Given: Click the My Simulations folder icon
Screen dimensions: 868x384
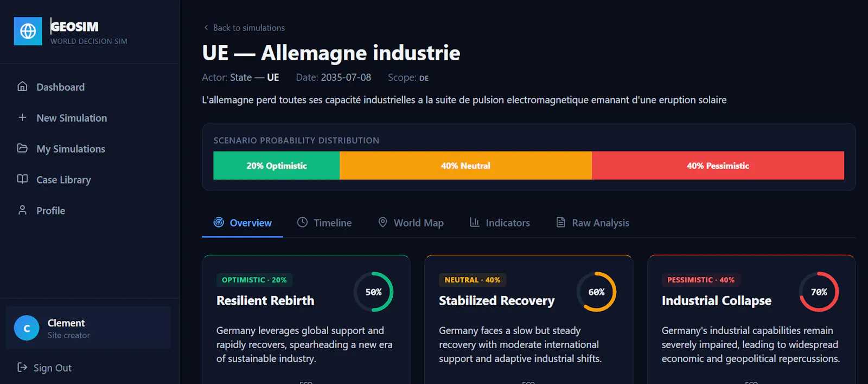Looking at the screenshot, I should click(22, 148).
